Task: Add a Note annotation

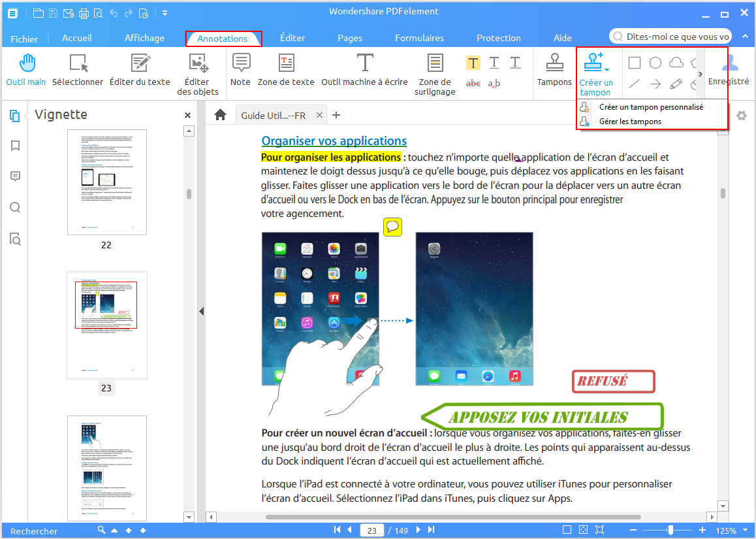Action: (241, 71)
